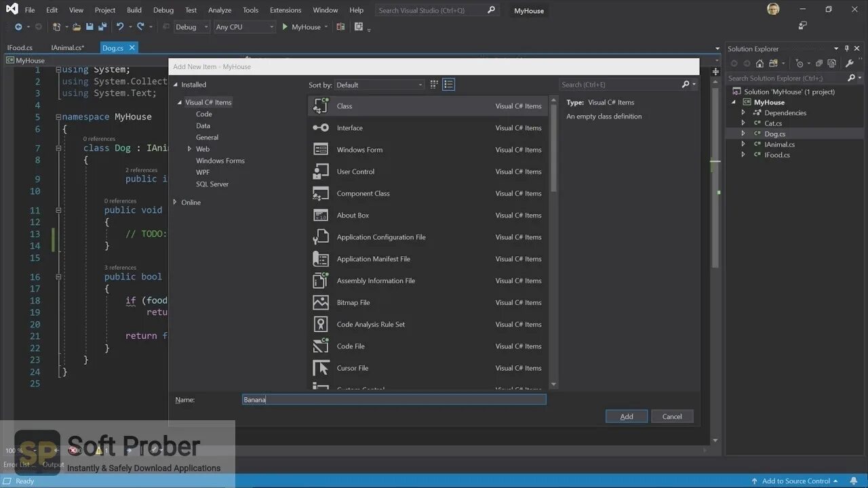Open the Extensions menu
868x488 pixels.
click(285, 10)
